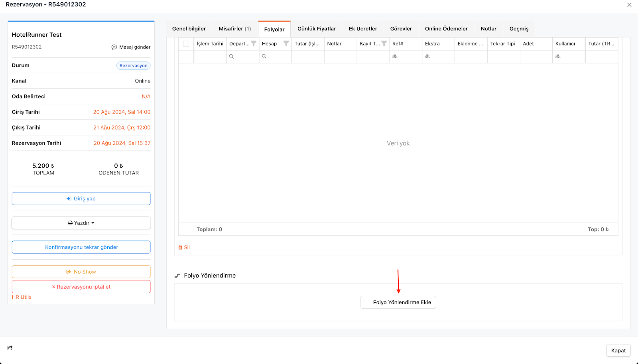
Task: Click the HR Utils link
Action: coord(22,297)
